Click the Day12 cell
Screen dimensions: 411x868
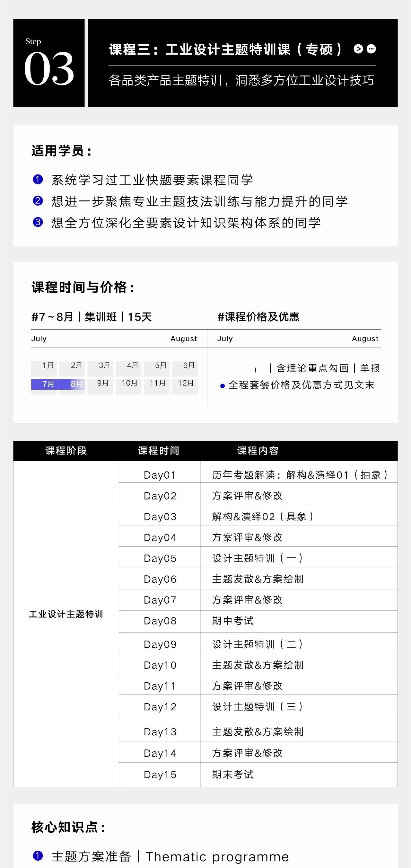pyautogui.click(x=160, y=707)
